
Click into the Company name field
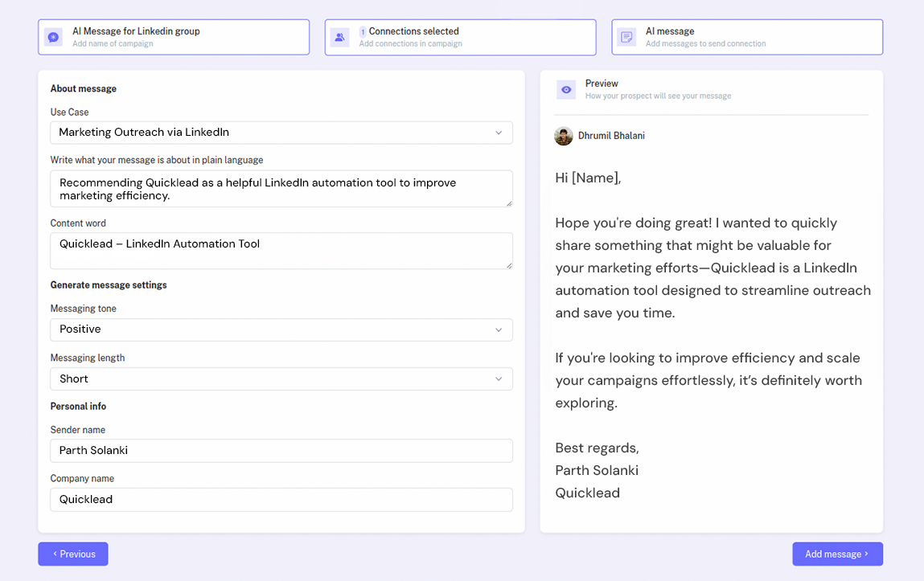click(281, 499)
